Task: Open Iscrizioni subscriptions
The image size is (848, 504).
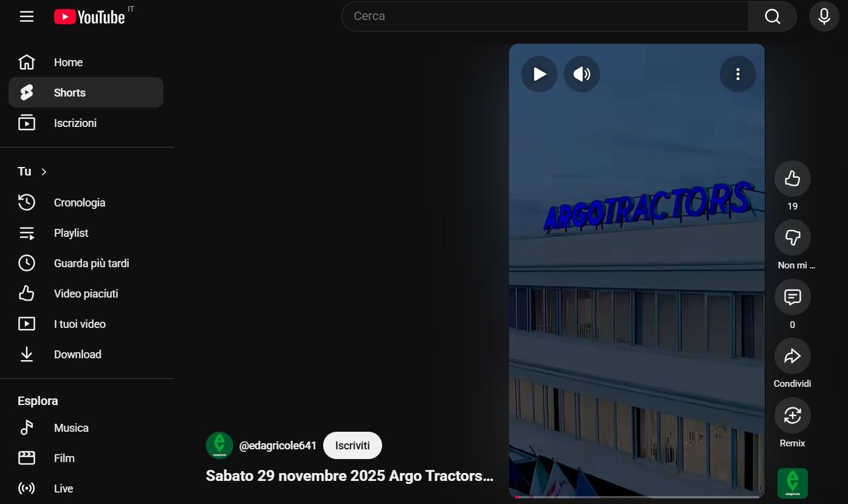Action: [86, 123]
